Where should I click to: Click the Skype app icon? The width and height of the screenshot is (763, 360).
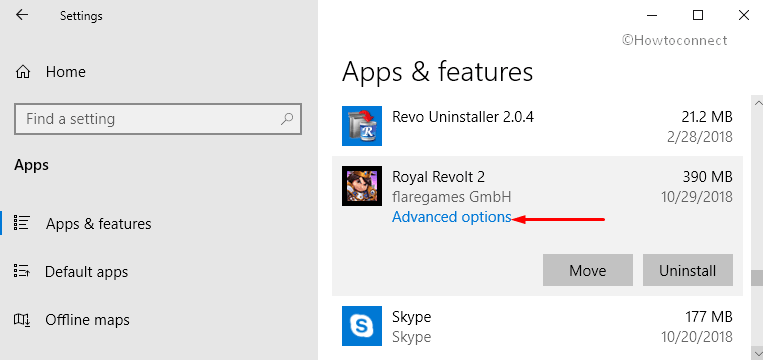(362, 326)
